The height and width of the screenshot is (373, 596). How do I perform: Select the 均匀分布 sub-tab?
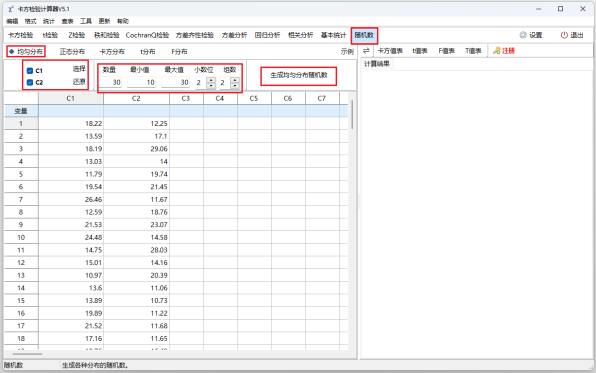pos(26,51)
